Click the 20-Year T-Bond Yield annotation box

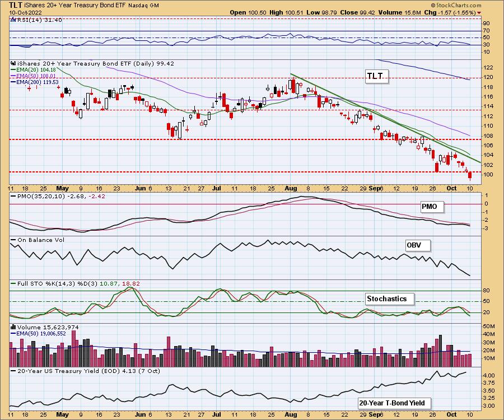click(x=394, y=403)
